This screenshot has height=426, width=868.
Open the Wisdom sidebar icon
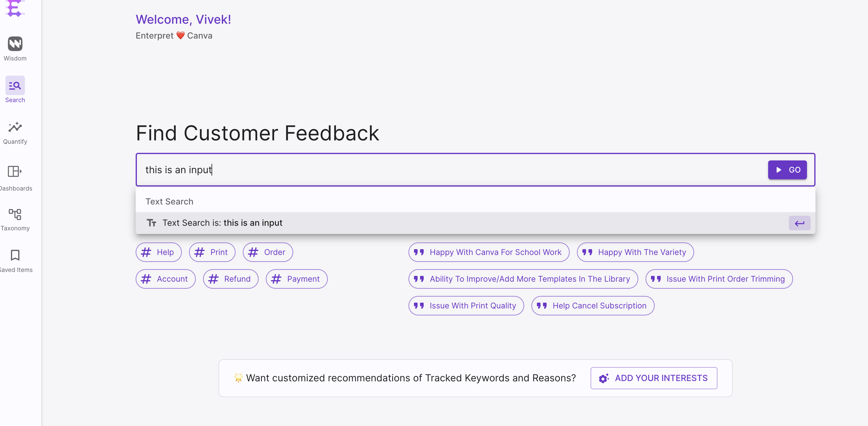pos(15,44)
